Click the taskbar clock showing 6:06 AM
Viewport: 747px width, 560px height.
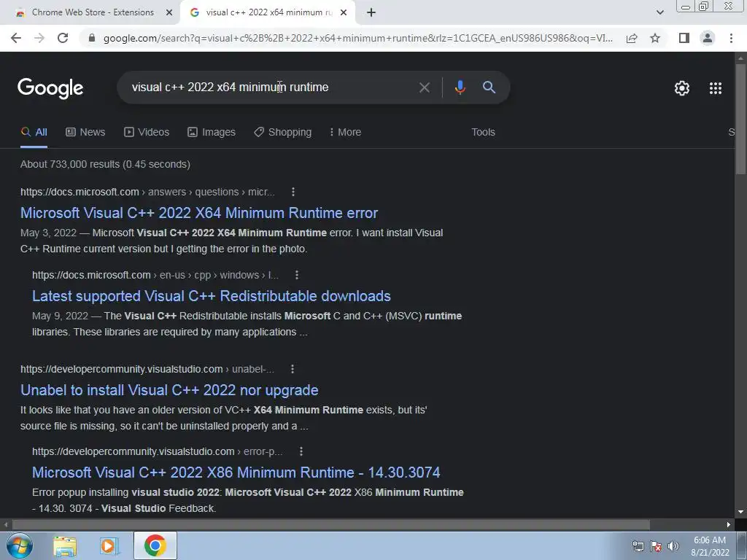[709, 546]
